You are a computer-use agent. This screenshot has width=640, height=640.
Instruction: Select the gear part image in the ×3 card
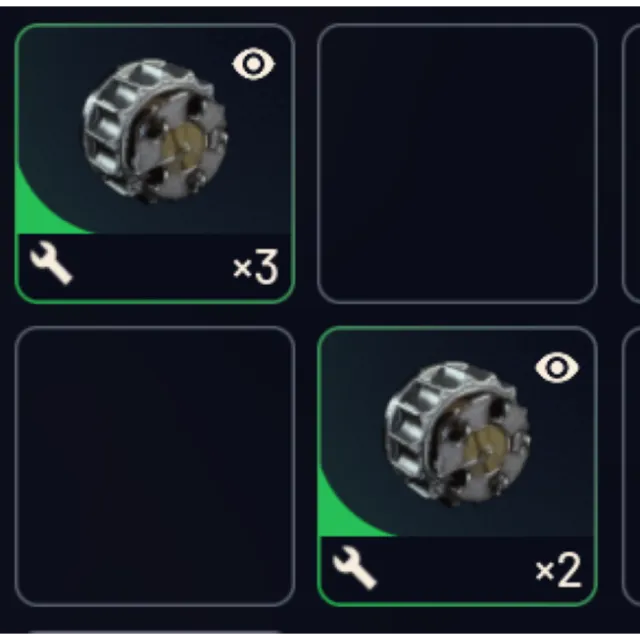(x=155, y=131)
